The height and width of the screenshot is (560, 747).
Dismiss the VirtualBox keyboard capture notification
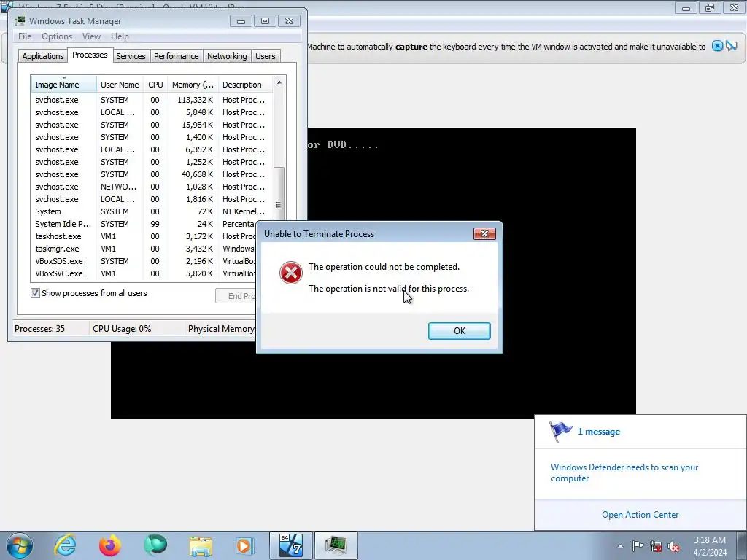coord(717,46)
